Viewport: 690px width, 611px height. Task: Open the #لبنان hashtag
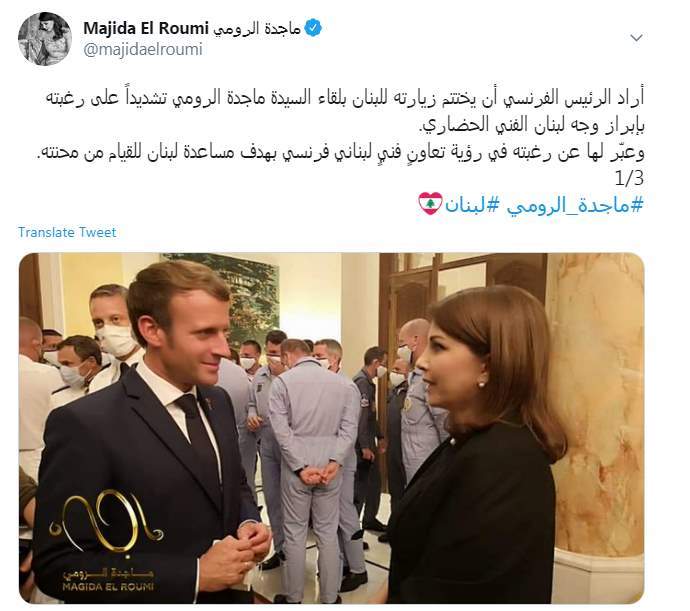(x=472, y=205)
